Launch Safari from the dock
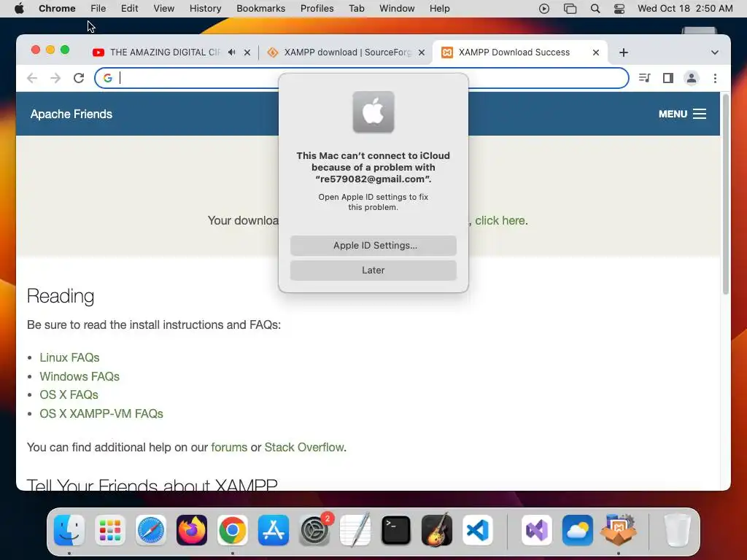Image resolution: width=747 pixels, height=560 pixels. click(x=151, y=530)
